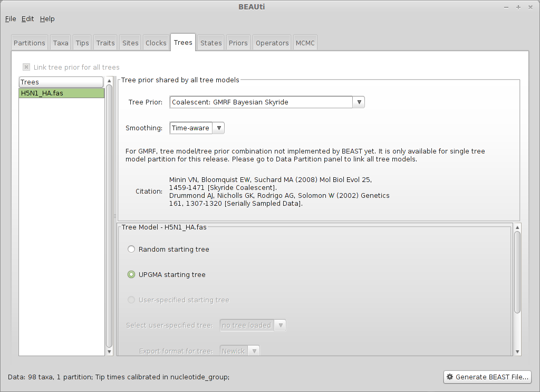
Task: Click Tree Model panel scroll up arrow
Action: [x=517, y=228]
